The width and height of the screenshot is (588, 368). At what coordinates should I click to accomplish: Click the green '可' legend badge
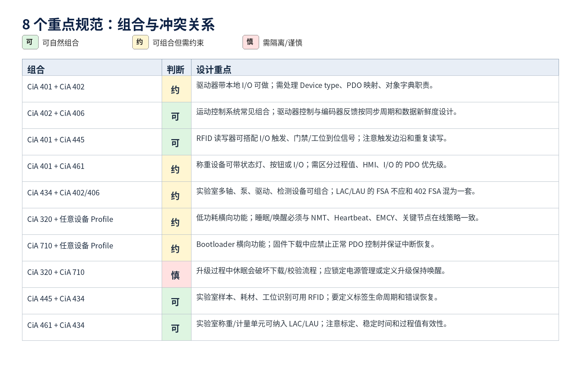(30, 42)
